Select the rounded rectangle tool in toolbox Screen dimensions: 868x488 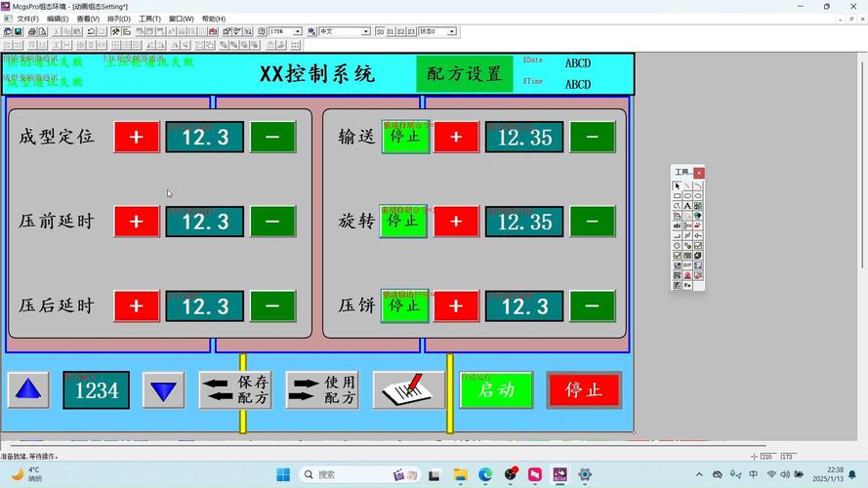coord(687,196)
